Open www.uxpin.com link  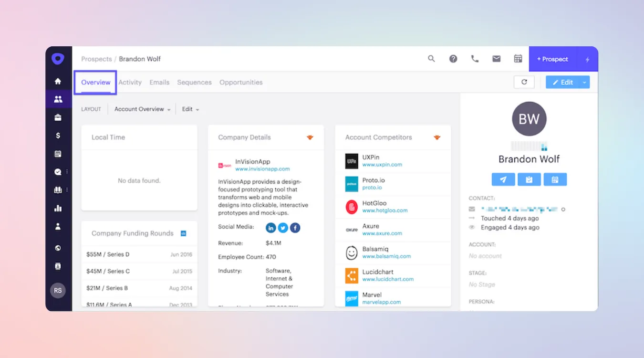[x=382, y=165]
